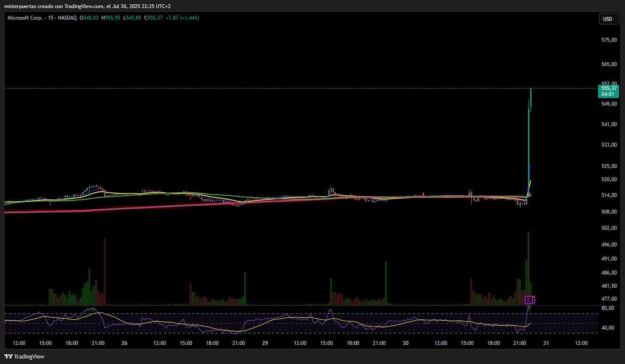The height and width of the screenshot is (364, 625).
Task: Click the 04:01 bar countdown timer
Action: [x=607, y=94]
